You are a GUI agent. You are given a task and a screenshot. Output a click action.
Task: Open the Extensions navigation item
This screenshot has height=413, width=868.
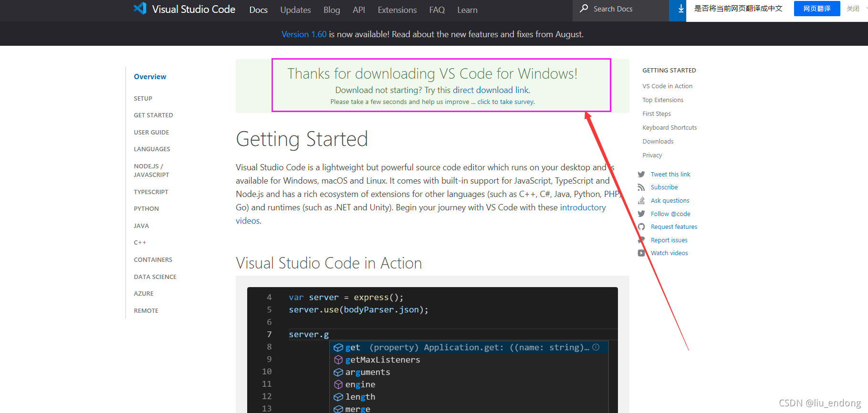coord(397,10)
